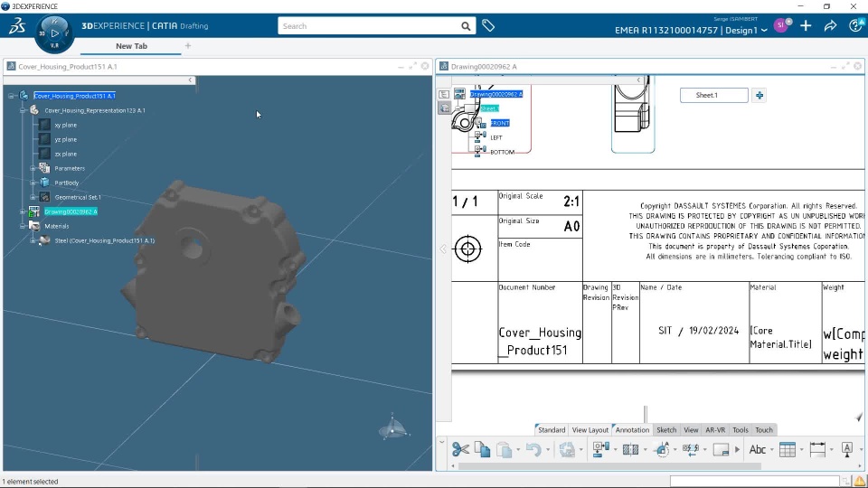Image resolution: width=868 pixels, height=488 pixels.
Task: Click the Paste icon in toolbar
Action: (504, 449)
